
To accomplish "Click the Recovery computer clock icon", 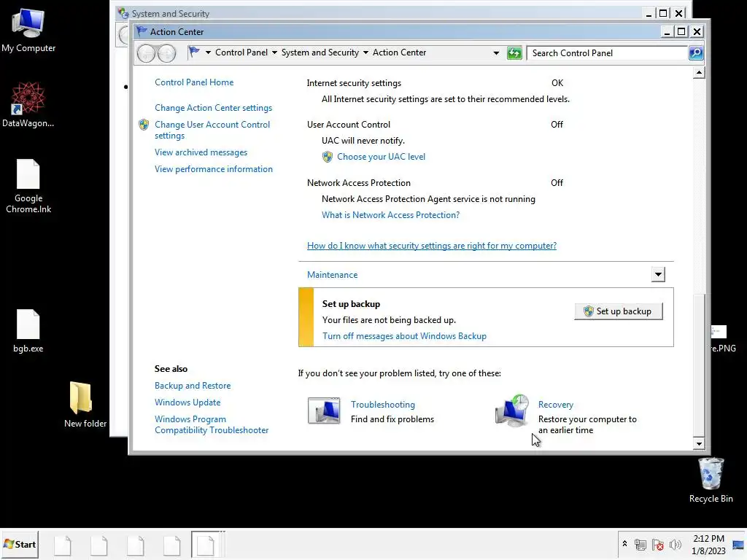I will 512,410.
